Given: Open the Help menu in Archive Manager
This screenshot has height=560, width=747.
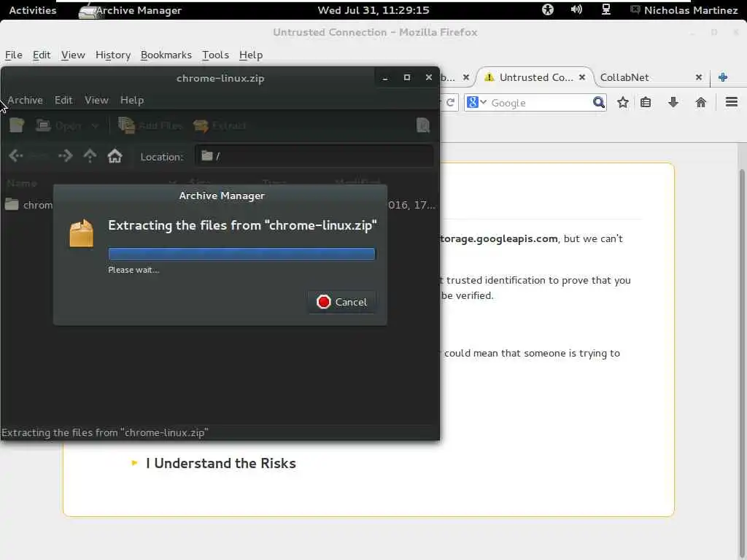Looking at the screenshot, I should (x=132, y=100).
